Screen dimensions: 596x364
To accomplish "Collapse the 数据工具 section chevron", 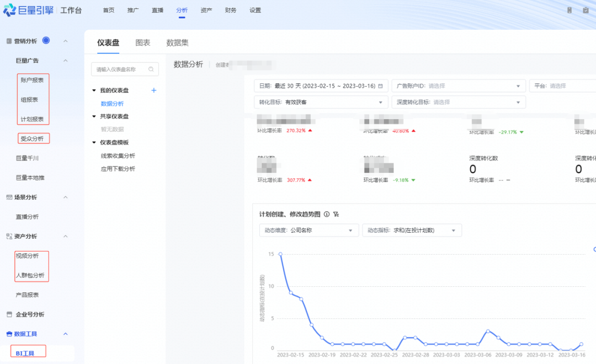I will coord(65,334).
